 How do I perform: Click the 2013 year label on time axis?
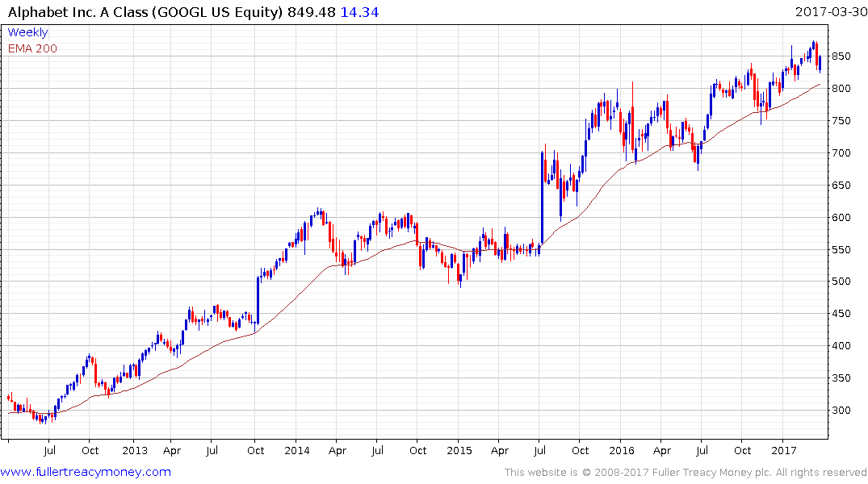click(135, 451)
